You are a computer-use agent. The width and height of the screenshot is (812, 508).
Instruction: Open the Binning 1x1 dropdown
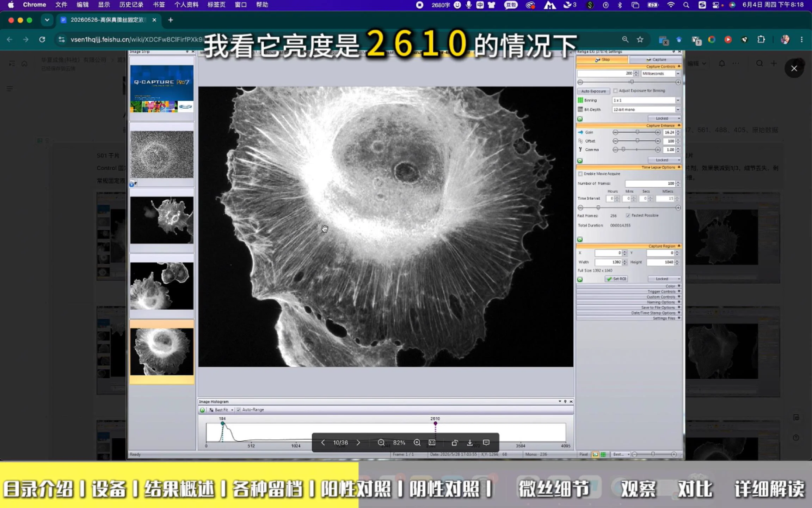point(646,100)
